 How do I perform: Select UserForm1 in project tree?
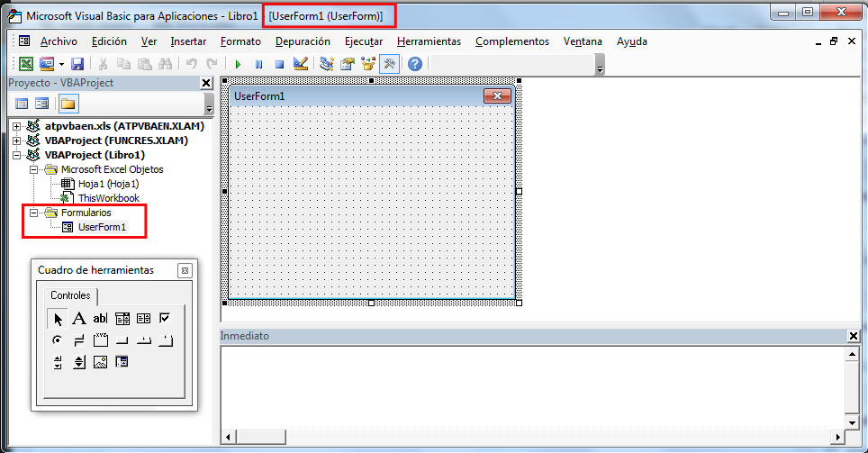click(102, 227)
